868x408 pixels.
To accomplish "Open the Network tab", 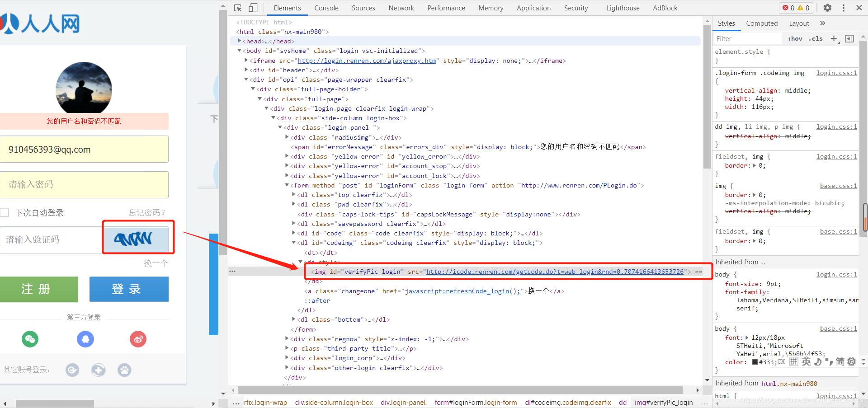I will pyautogui.click(x=401, y=8).
